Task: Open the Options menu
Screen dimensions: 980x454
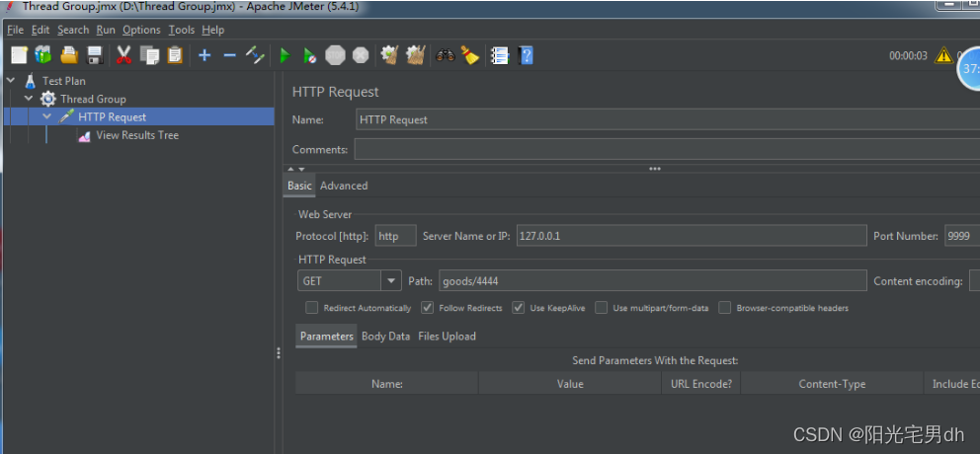Action: click(x=141, y=30)
